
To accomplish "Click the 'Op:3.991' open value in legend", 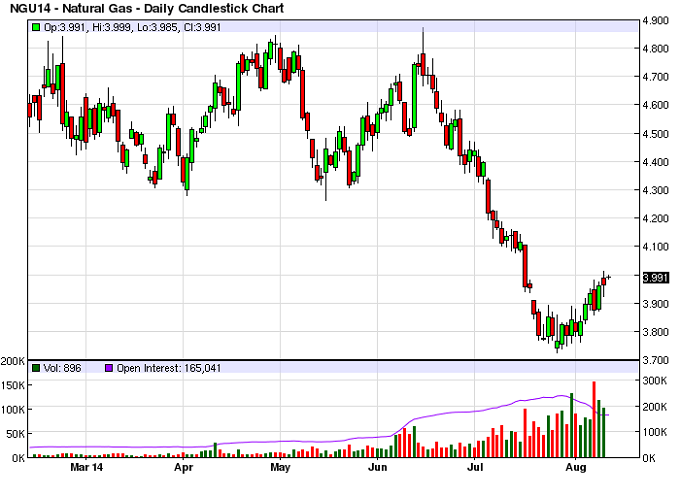I will [x=65, y=27].
